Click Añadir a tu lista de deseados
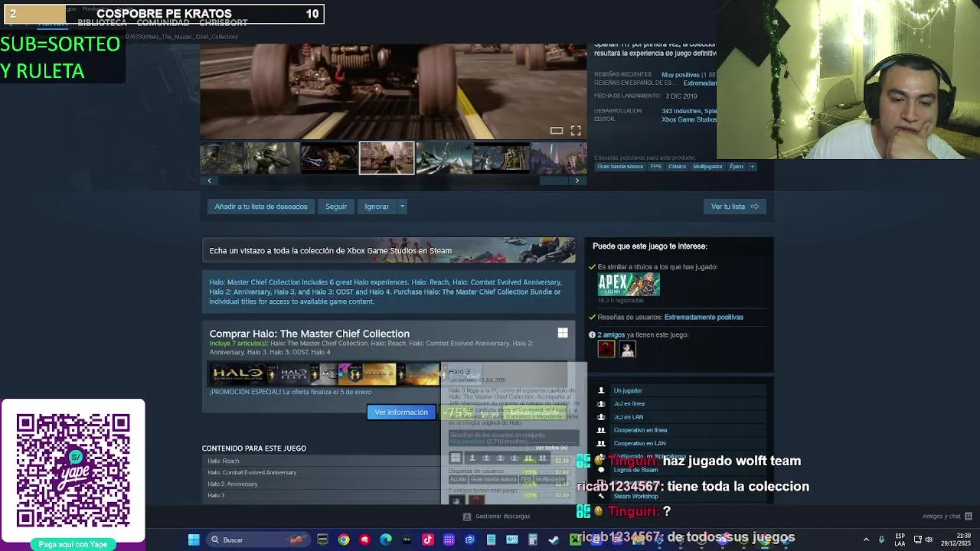 point(261,207)
